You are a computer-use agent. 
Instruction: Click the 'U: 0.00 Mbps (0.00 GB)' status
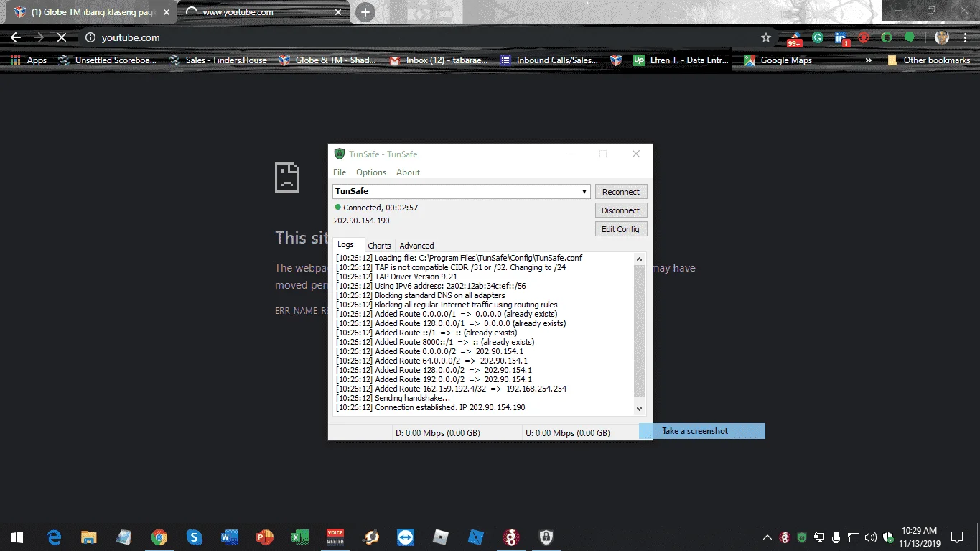(x=568, y=432)
